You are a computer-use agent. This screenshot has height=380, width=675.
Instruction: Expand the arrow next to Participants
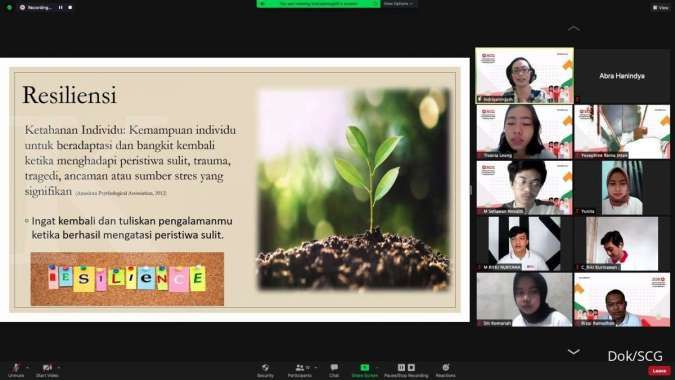[316, 368]
